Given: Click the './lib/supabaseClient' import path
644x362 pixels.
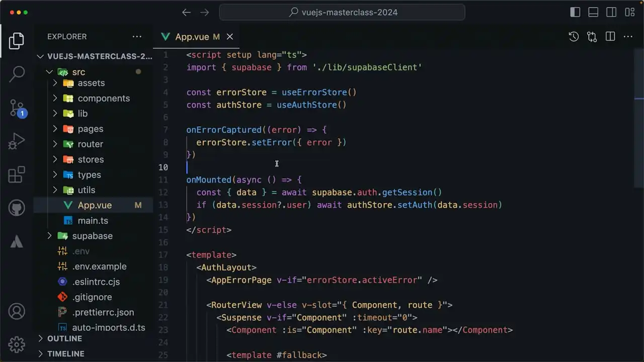Looking at the screenshot, I should (x=367, y=67).
